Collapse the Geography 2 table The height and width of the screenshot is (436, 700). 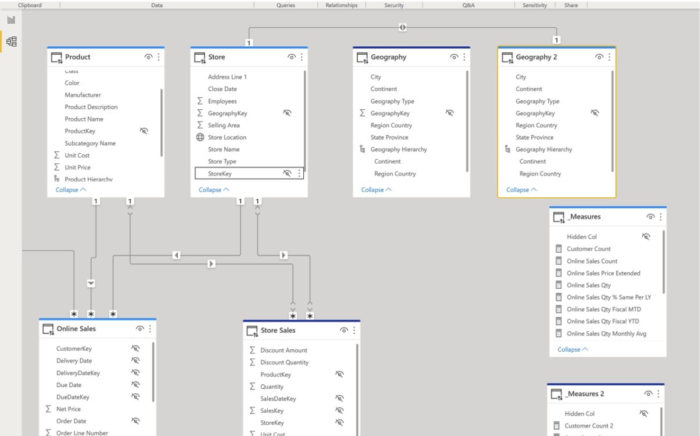521,189
